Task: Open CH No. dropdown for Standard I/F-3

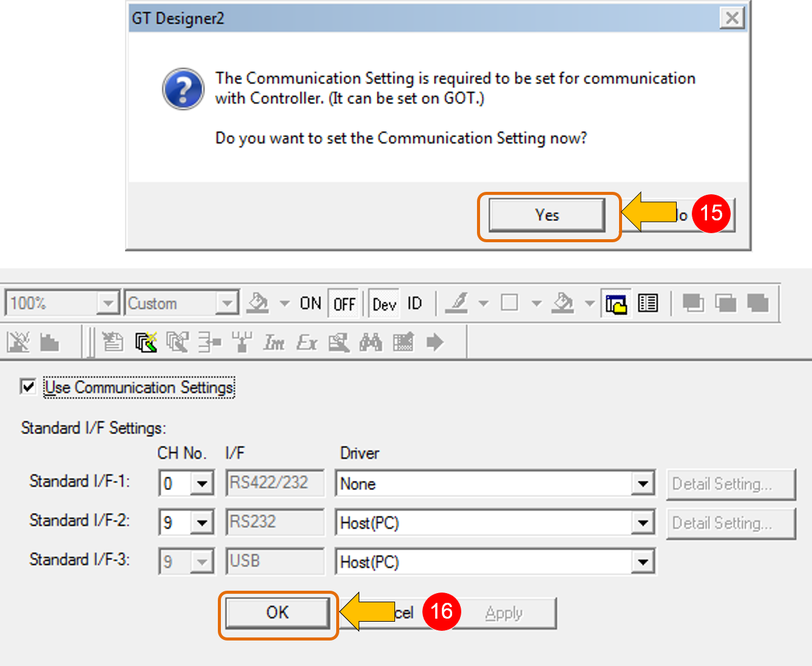Action: [x=201, y=562]
